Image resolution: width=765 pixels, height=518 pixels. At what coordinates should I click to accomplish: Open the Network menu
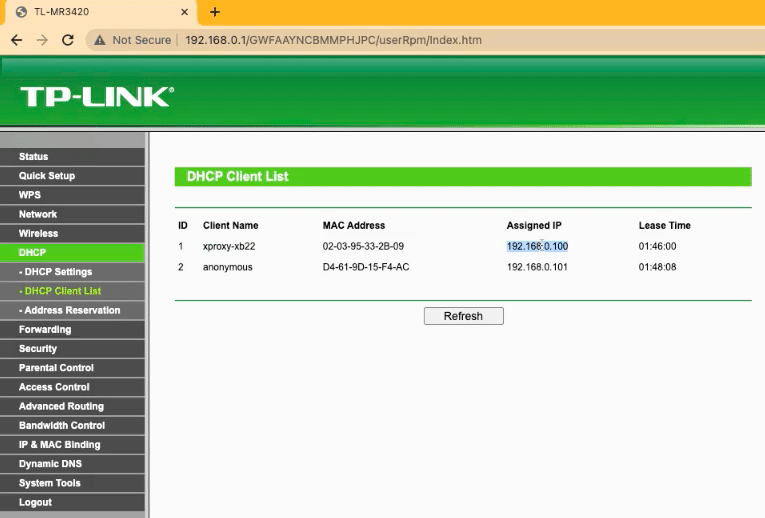[x=72, y=214]
